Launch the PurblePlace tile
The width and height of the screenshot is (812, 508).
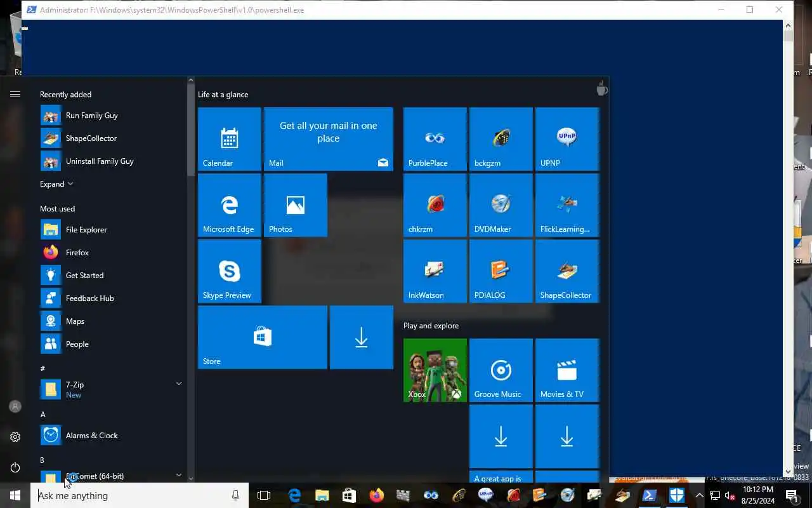(x=435, y=139)
